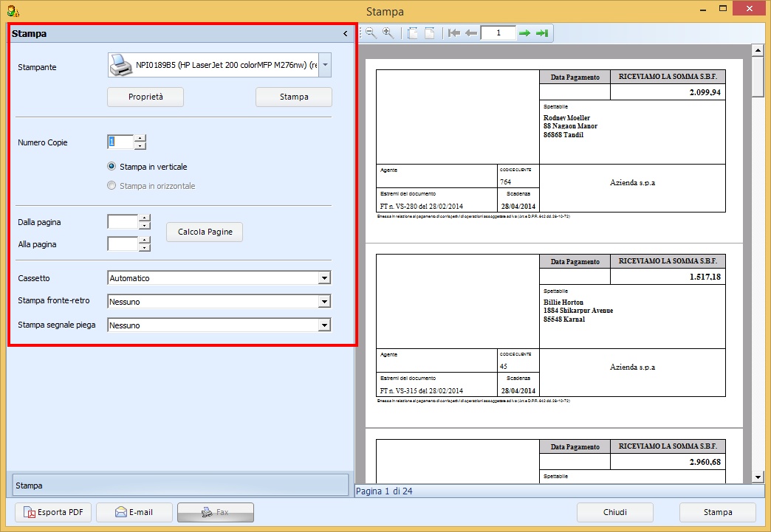771x532 pixels.
Task: Enter a page number in the toolbar field
Action: coord(498,32)
